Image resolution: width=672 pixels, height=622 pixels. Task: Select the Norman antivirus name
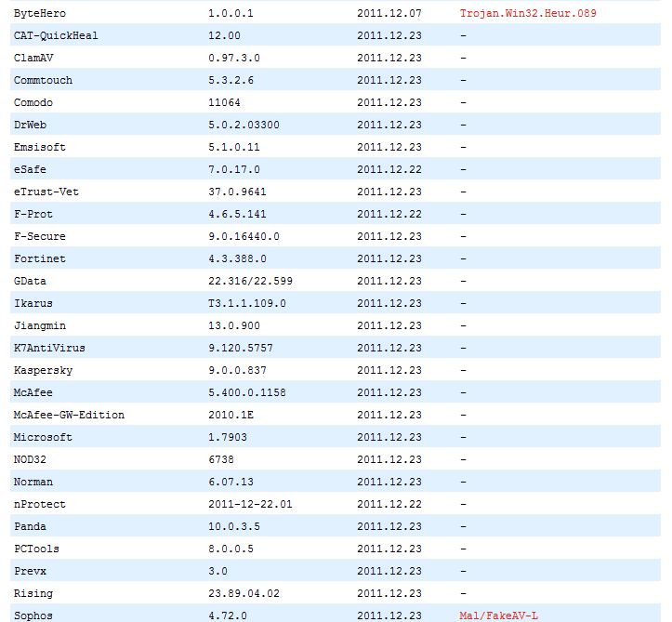(33, 482)
